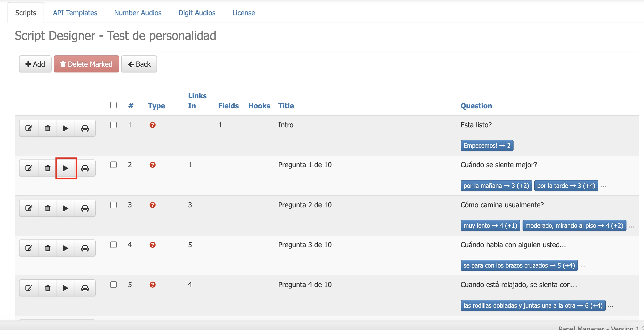Viewport: 644px width, 330px height.
Task: Toggle the select-all checkbox in table header
Action: [x=113, y=105]
